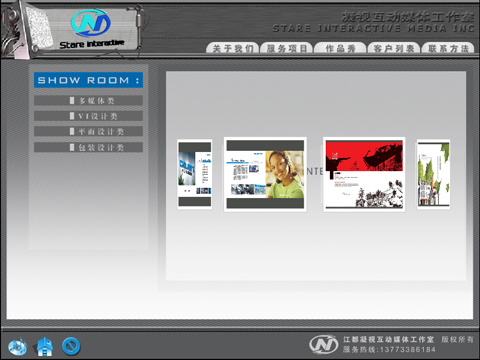Open the blue building website thumbnail
The image size is (480, 360).
(195, 174)
